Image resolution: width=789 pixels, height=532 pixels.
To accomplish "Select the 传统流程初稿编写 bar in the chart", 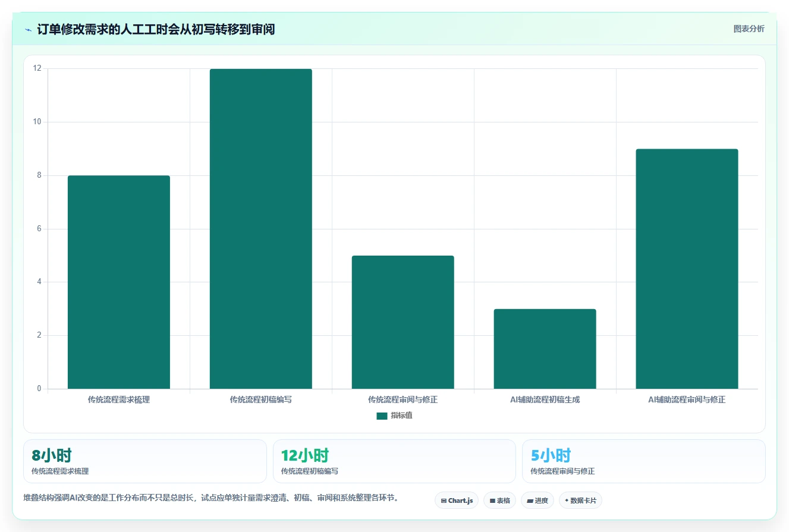I will [261, 229].
